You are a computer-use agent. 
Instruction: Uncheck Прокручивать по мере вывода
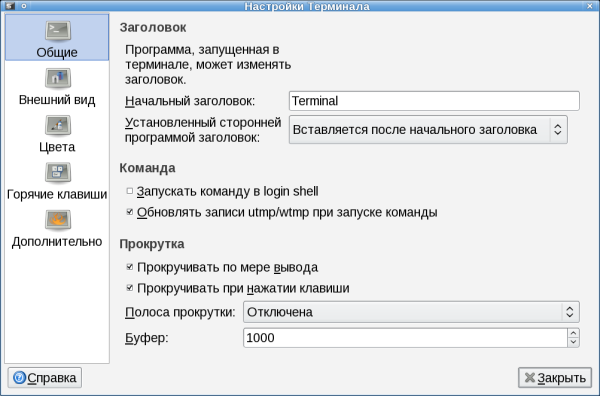[x=130, y=267]
